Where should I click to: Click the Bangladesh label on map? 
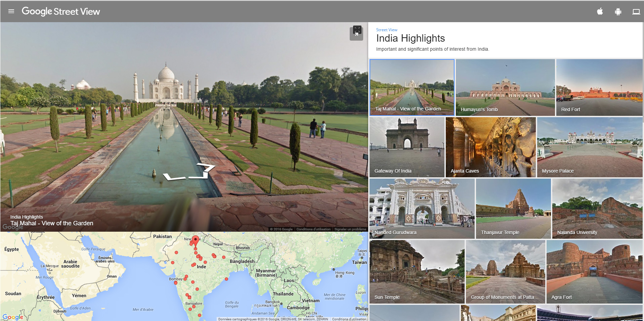(x=242, y=261)
